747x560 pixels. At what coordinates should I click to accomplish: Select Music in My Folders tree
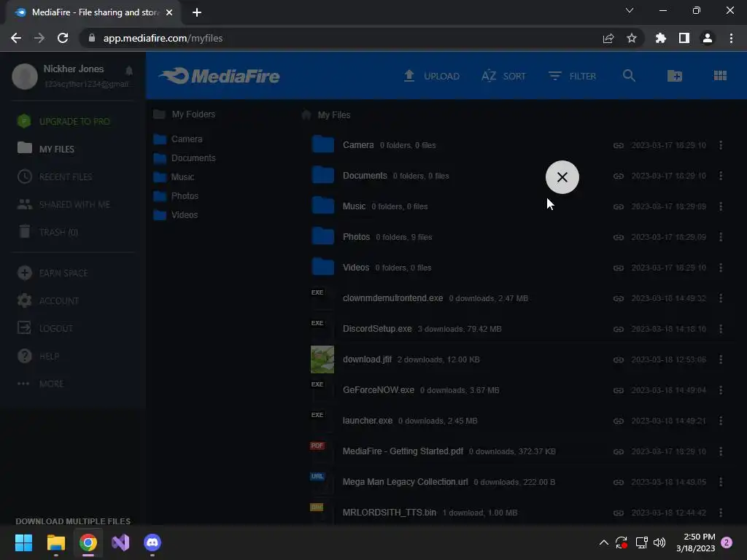pyautogui.click(x=174, y=177)
